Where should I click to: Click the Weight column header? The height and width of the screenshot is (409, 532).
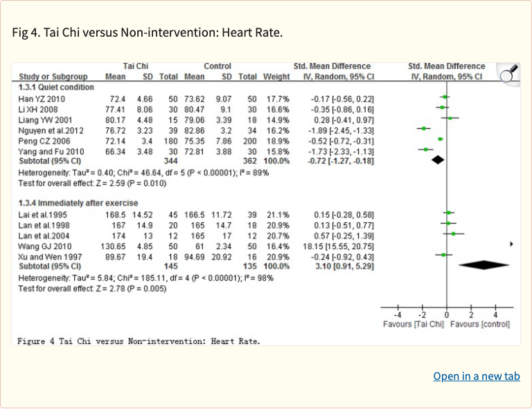[277, 76]
